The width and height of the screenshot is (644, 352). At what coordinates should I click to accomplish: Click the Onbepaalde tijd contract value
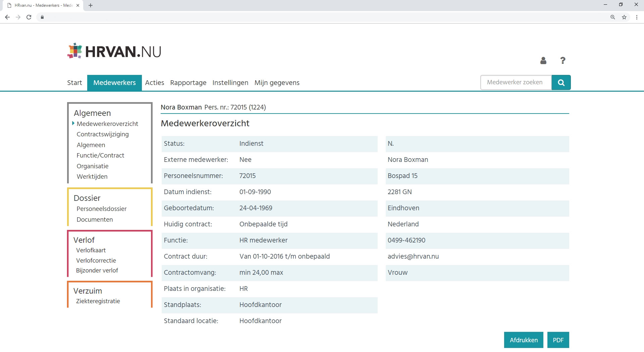263,224
